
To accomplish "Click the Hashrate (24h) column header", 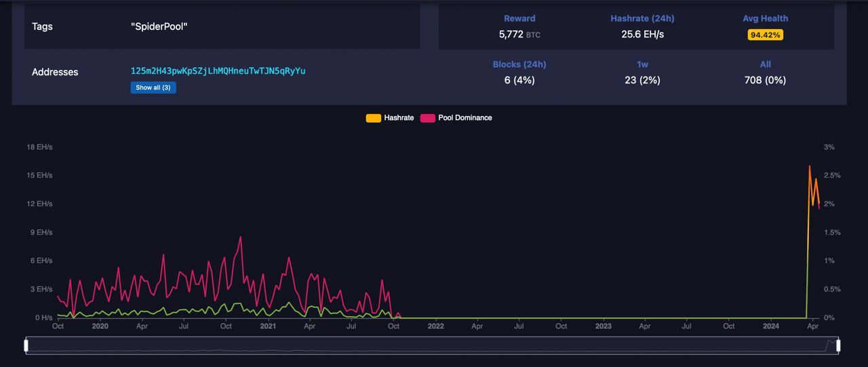I will [x=642, y=18].
